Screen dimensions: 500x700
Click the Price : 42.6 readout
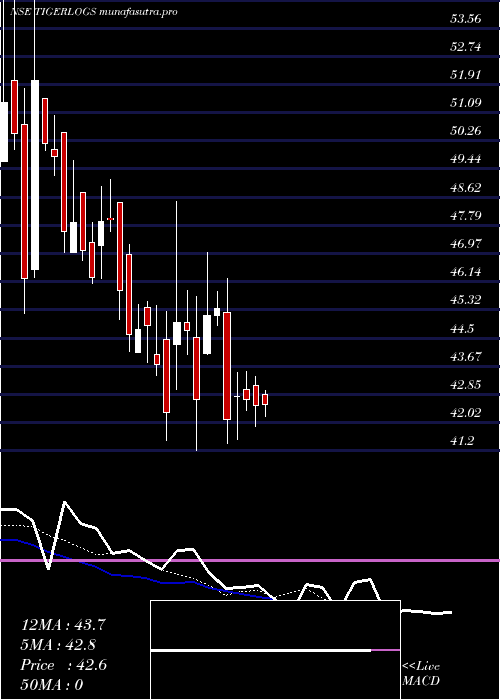pos(63,665)
